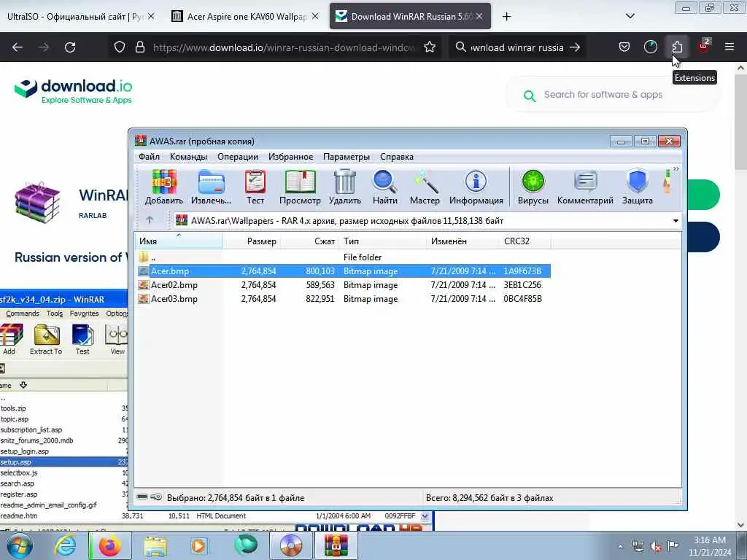Open the Extensions puzzle icon
Image resolution: width=747 pixels, height=560 pixels.
[676, 47]
